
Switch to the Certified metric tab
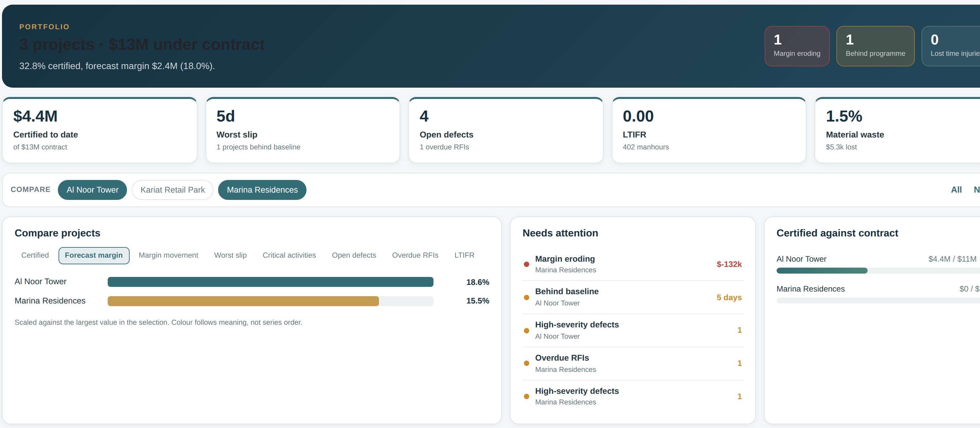pyautogui.click(x=35, y=255)
